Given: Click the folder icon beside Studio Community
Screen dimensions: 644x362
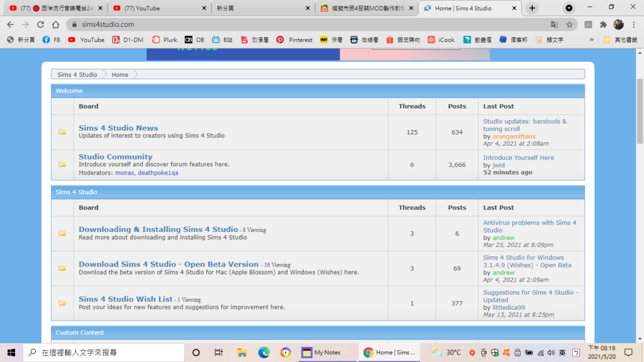Looking at the screenshot, I should pos(62,164).
